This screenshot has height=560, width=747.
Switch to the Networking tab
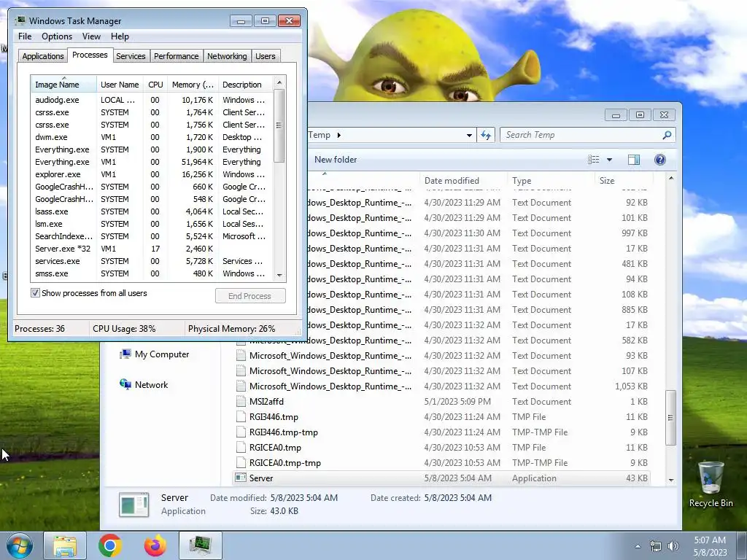[227, 56]
